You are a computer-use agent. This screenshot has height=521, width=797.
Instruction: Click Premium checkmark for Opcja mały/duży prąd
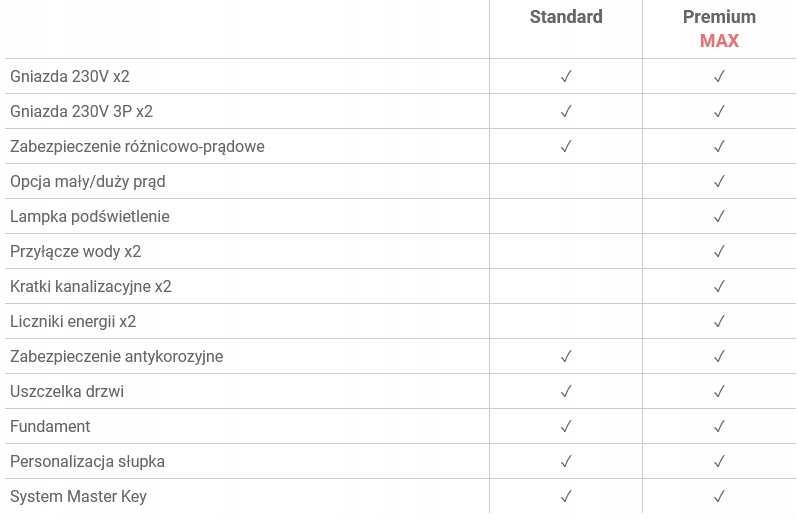(x=719, y=181)
